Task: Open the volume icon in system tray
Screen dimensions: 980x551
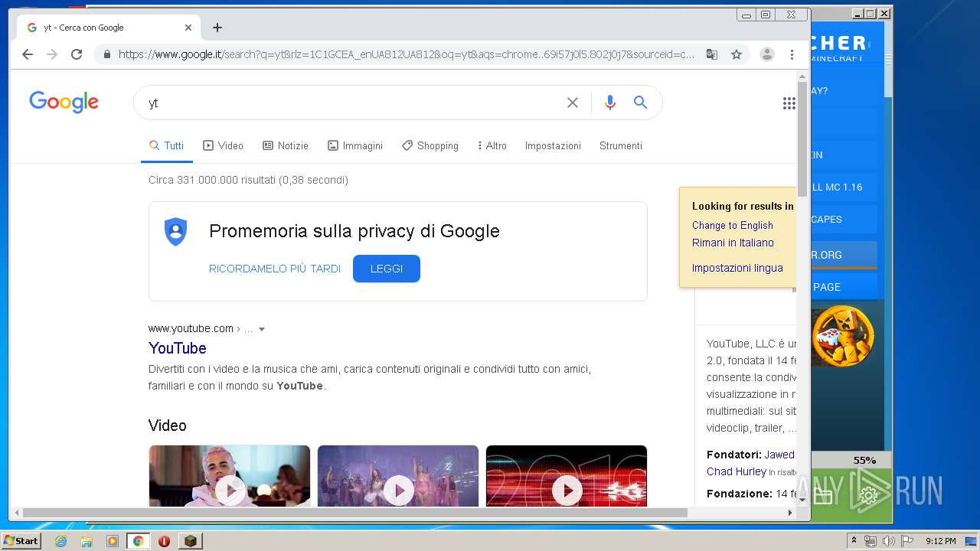Action: 888,541
